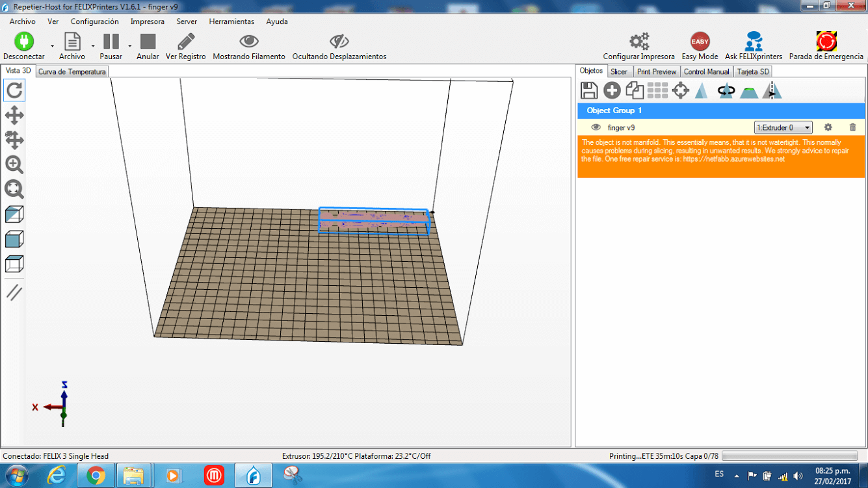The width and height of the screenshot is (868, 488).
Task: Open the Archivo menu in menu bar
Action: [23, 21]
